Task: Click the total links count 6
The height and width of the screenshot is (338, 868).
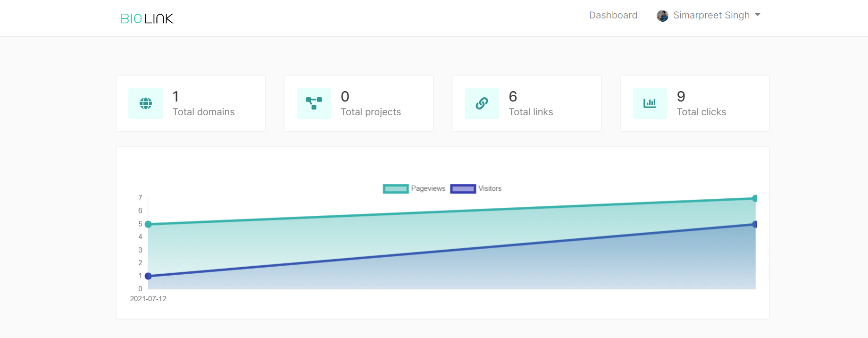Action: point(513,96)
